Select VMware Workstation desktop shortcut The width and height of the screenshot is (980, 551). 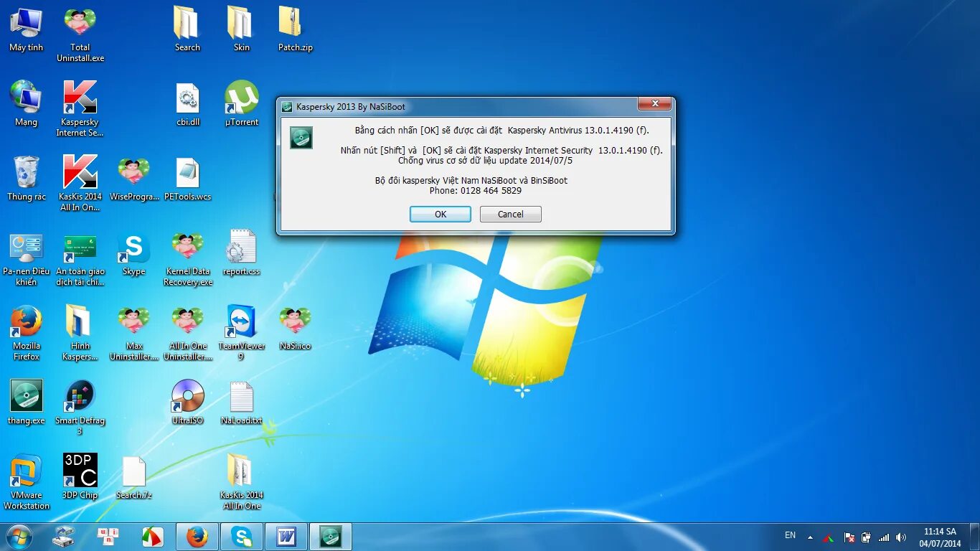26,482
